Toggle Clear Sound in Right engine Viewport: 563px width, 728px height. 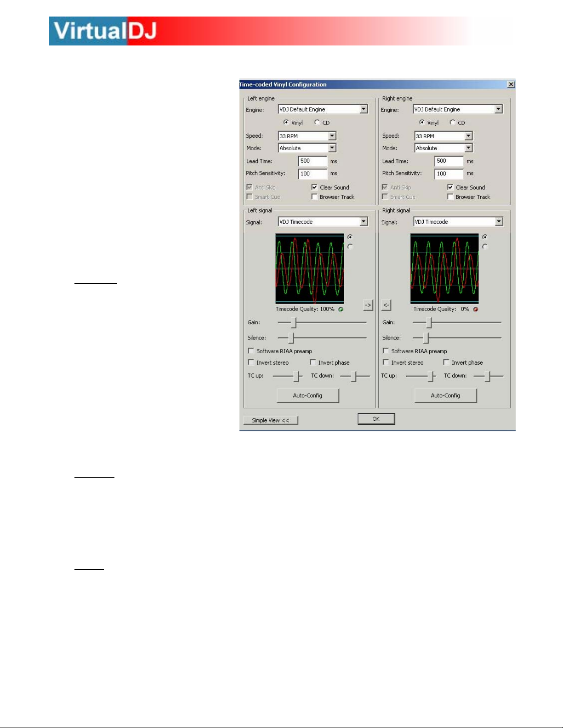tap(450, 187)
